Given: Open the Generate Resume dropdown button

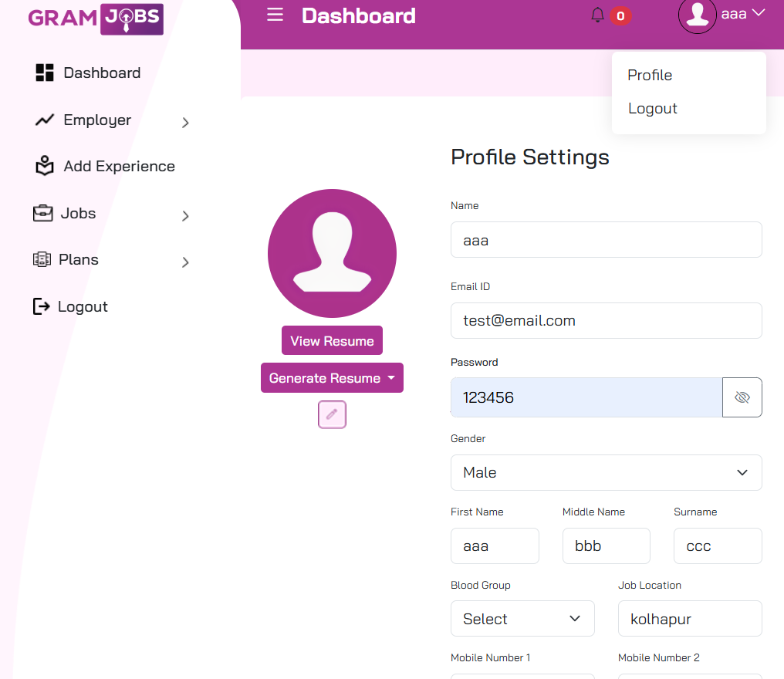Looking at the screenshot, I should [332, 378].
